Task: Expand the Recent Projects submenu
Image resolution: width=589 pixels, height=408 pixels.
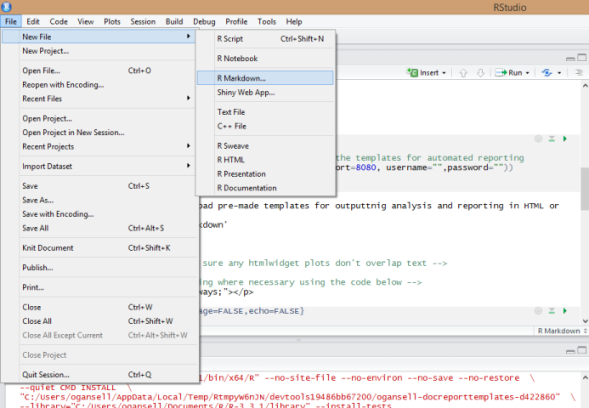Action: [98, 147]
